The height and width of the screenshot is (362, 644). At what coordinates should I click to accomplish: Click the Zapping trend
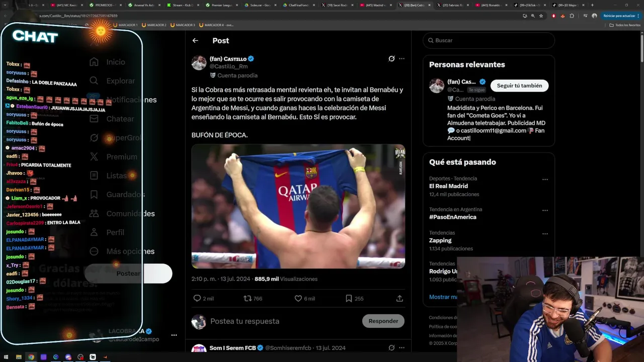click(440, 240)
